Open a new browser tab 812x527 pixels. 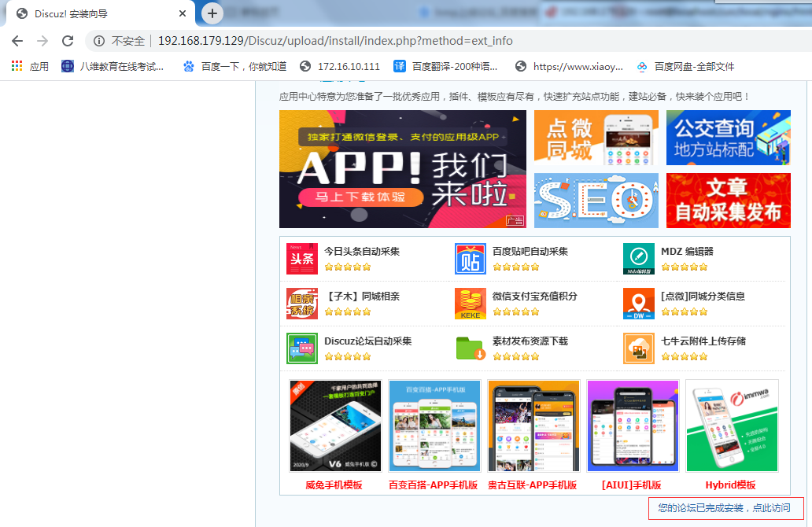pos(212,13)
